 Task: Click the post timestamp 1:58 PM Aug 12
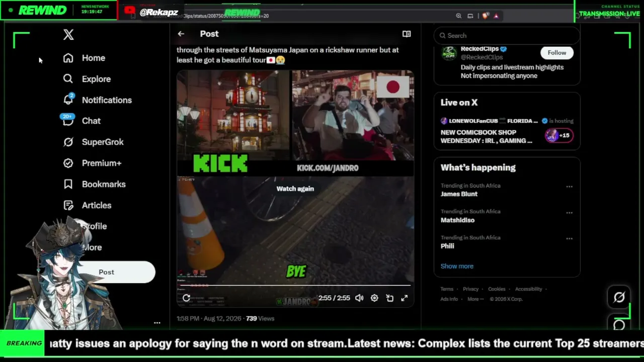click(209, 318)
